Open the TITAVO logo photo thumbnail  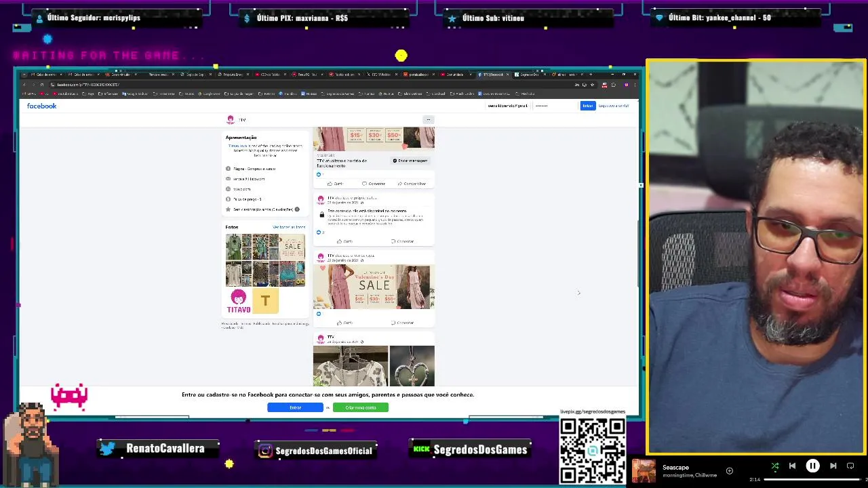point(238,301)
